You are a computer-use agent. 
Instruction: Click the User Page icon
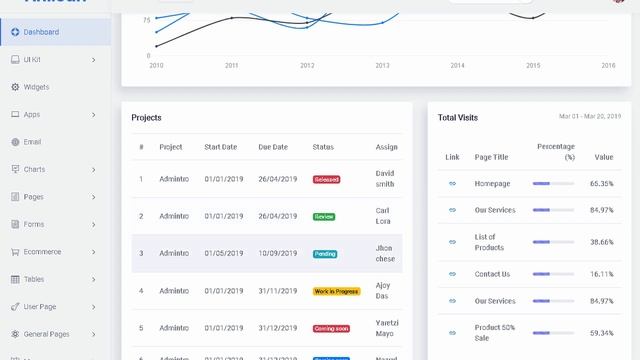[x=15, y=307]
